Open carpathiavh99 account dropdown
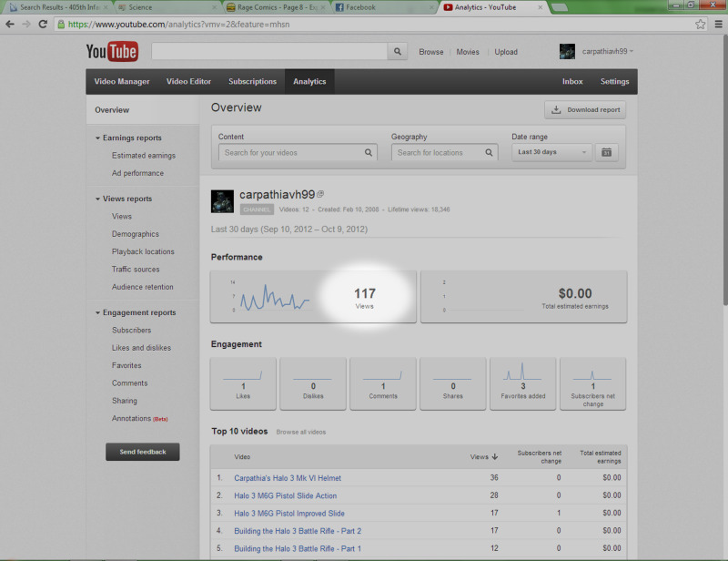The width and height of the screenshot is (728, 561). [x=607, y=51]
